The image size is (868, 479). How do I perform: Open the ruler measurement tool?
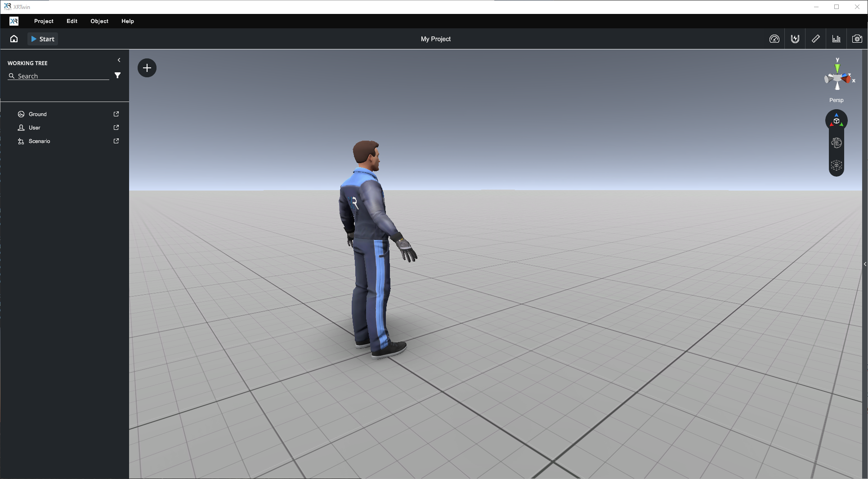click(x=815, y=39)
